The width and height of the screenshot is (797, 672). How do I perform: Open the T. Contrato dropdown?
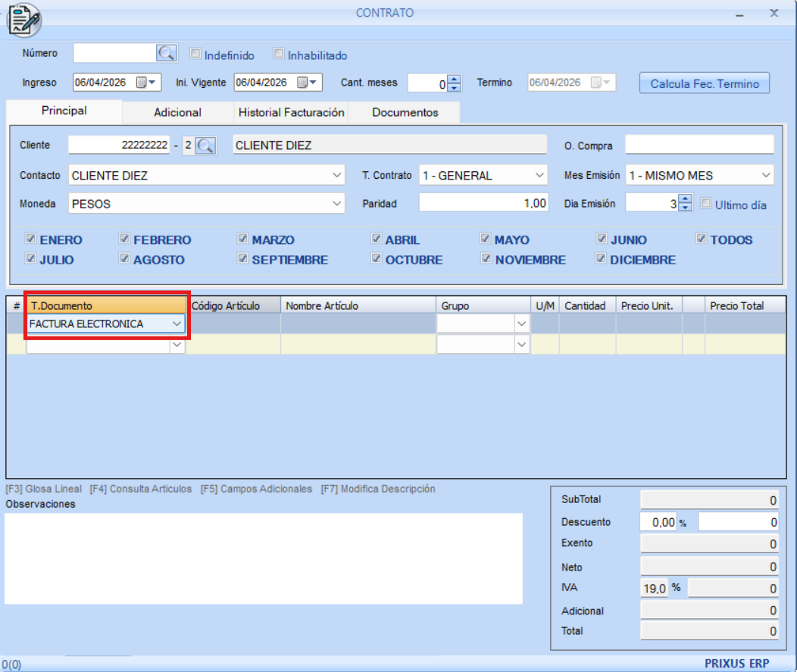pos(539,175)
